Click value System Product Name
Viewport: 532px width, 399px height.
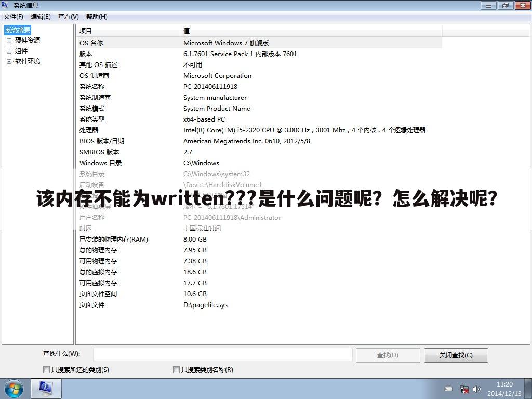click(x=217, y=108)
